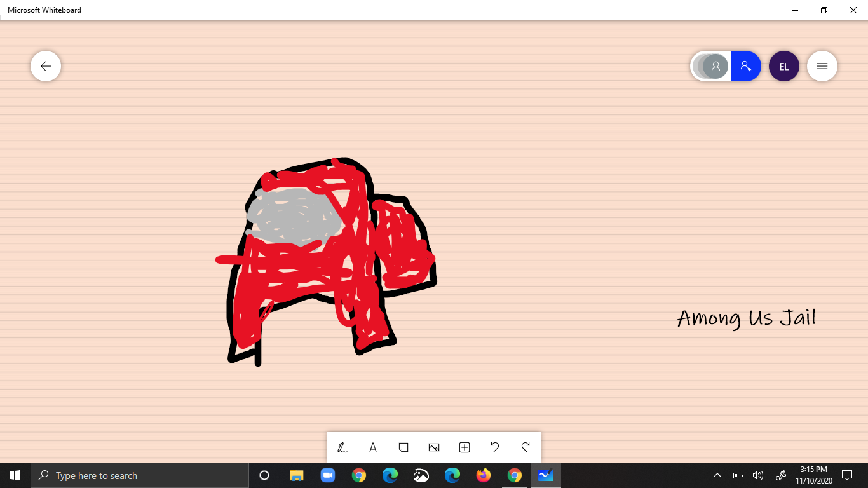Open the clock showing 3:15 PM
The height and width of the screenshot is (488, 868).
pyautogui.click(x=814, y=475)
